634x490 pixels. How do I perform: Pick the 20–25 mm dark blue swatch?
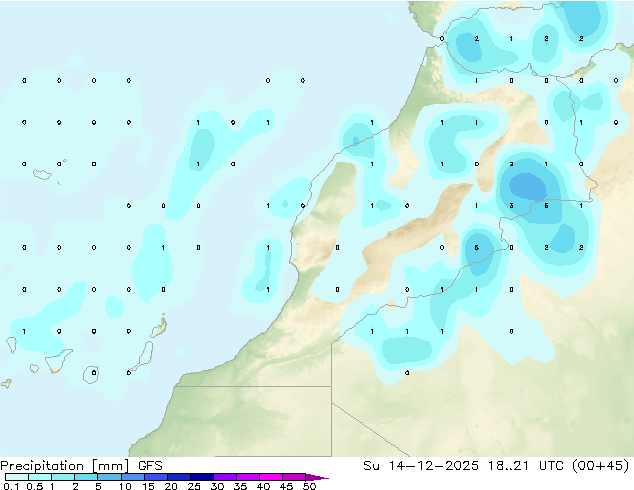(x=179, y=477)
